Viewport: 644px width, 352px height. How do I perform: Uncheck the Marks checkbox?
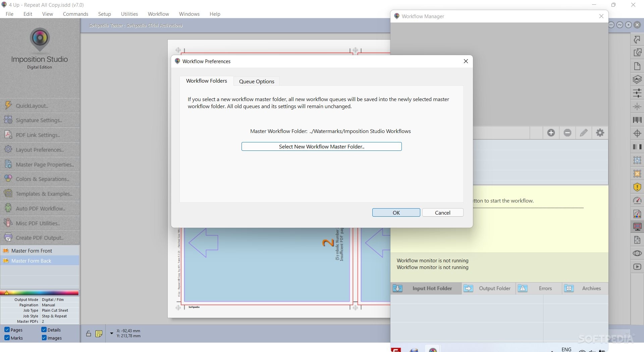point(7,338)
